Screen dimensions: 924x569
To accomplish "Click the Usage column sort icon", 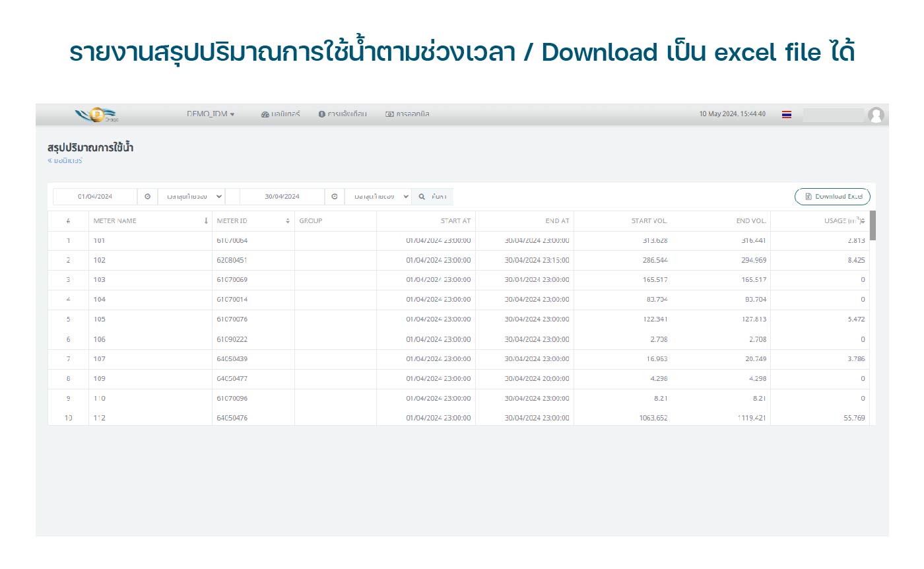I will pos(863,221).
